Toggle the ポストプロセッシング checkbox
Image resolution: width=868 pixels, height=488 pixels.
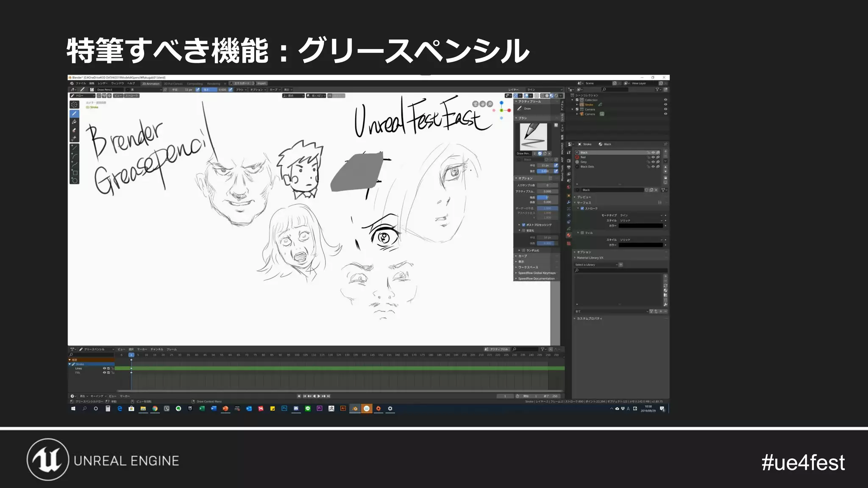tap(524, 225)
